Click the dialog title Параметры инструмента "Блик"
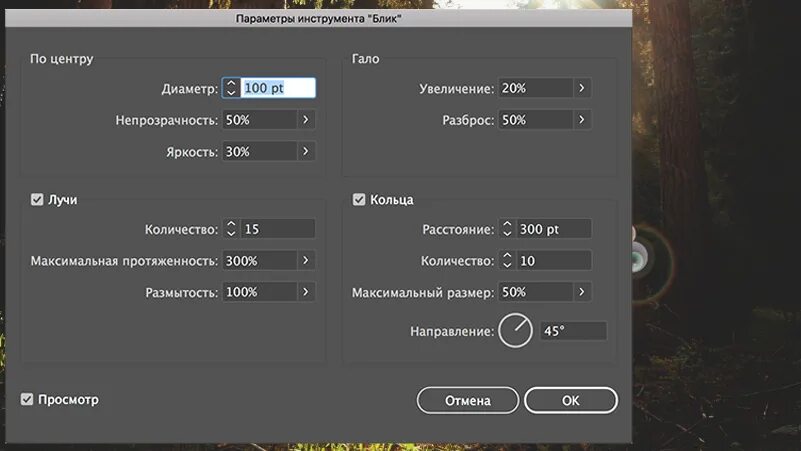This screenshot has height=451, width=801. (x=318, y=18)
